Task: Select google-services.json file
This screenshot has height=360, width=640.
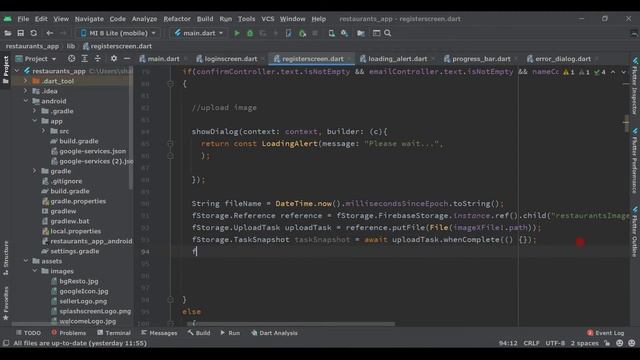Action: 88,151
